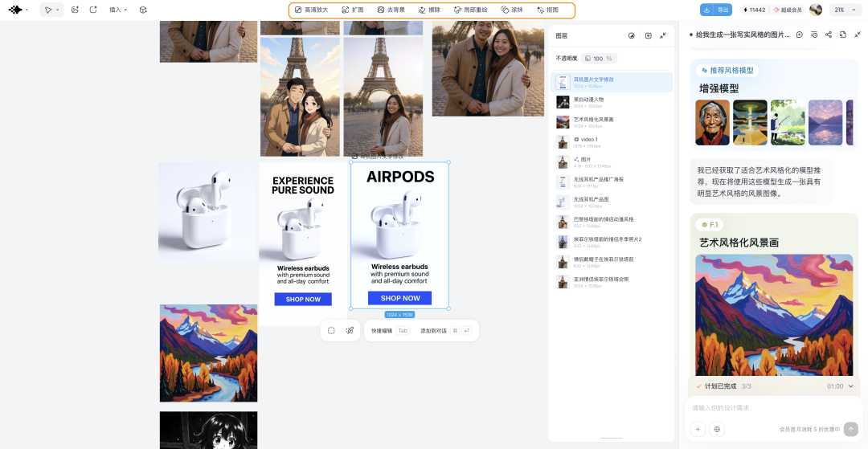Click the 11442 credits counter
The width and height of the screenshot is (868, 449).
click(755, 10)
